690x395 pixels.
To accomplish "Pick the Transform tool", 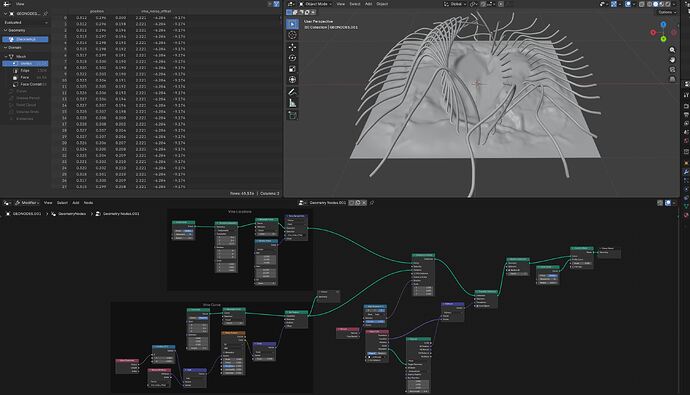I will (292, 80).
